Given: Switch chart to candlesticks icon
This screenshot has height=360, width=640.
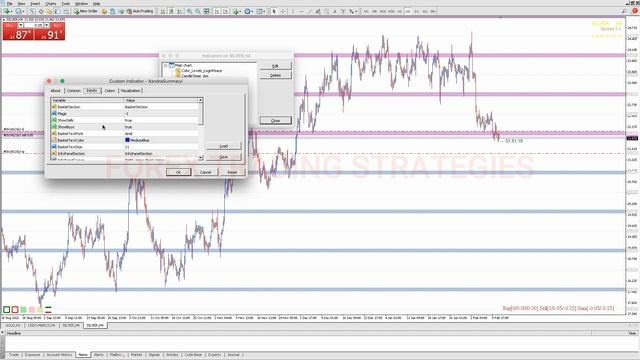Looking at the screenshot, I should [x=171, y=11].
